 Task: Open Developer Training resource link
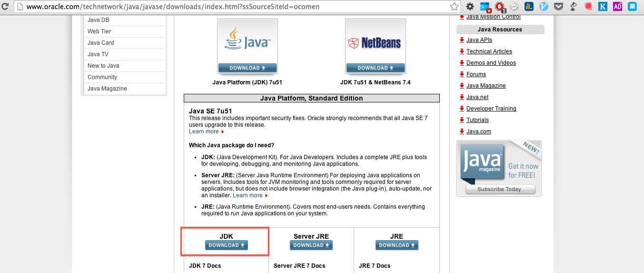(491, 109)
